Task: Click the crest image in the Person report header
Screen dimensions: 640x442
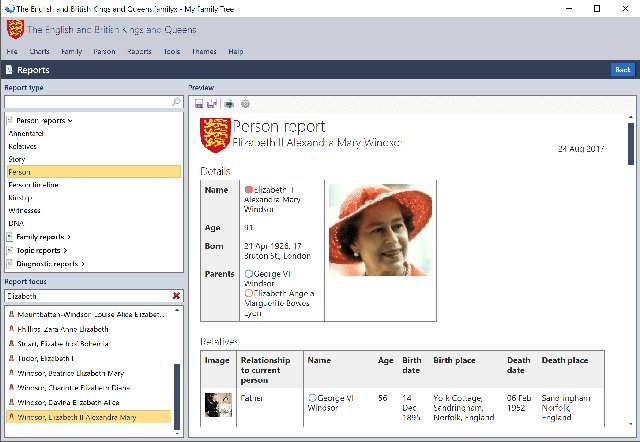Action: click(x=216, y=135)
